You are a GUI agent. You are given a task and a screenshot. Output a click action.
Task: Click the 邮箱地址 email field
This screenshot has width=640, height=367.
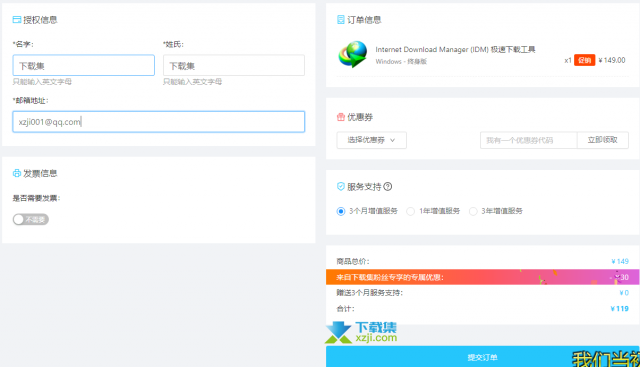[x=159, y=122]
